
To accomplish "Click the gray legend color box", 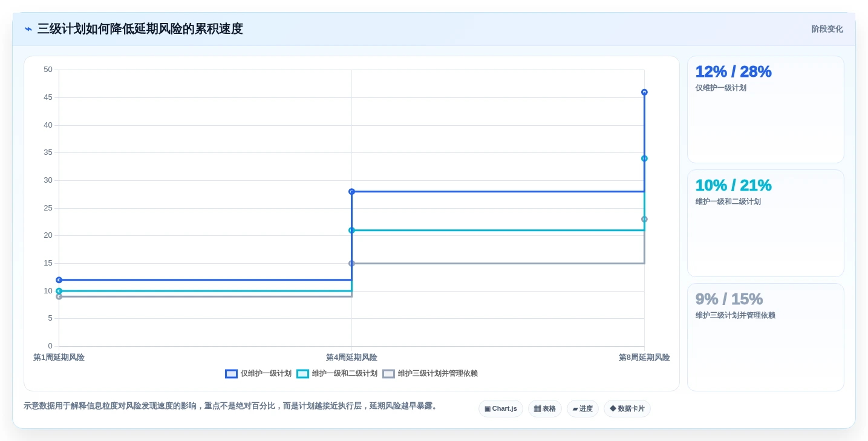I will [x=388, y=374].
